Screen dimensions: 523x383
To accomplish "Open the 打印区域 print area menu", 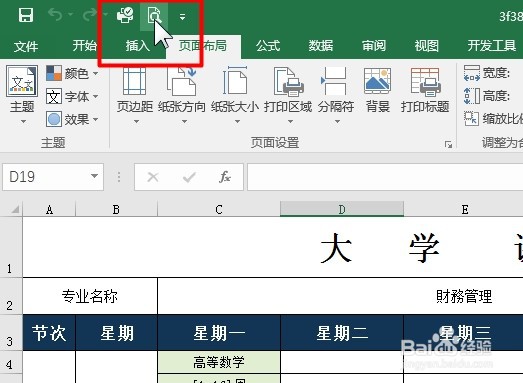I will click(288, 94).
